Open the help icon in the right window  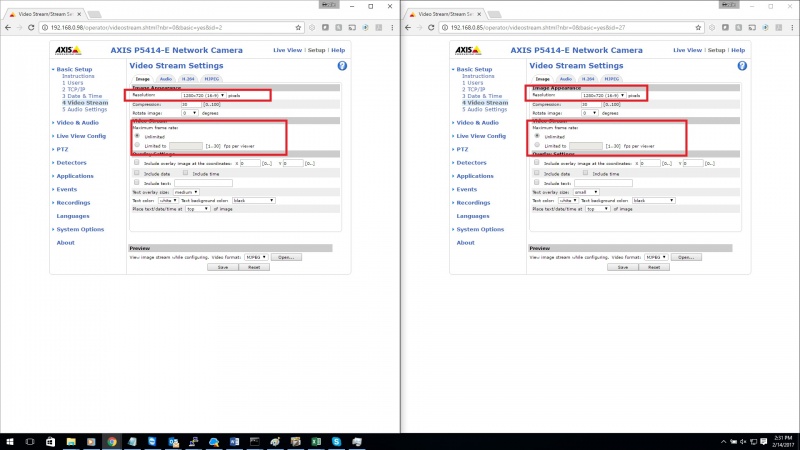click(742, 66)
